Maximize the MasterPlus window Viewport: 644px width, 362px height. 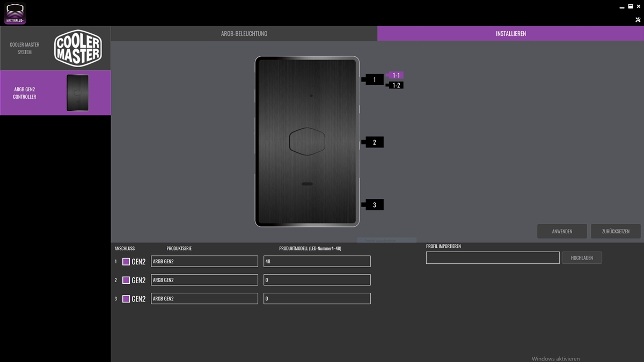coord(630,7)
